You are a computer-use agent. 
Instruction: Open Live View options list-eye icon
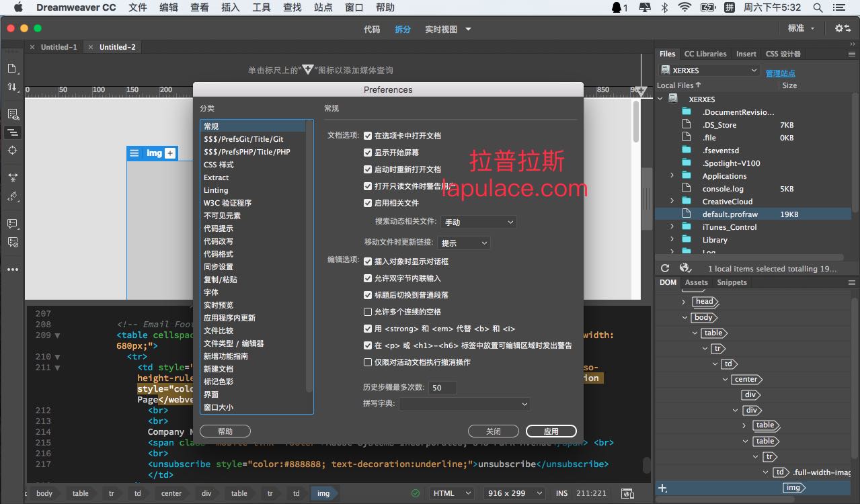coord(12,114)
